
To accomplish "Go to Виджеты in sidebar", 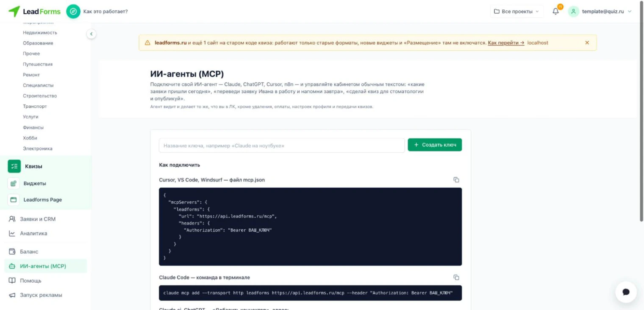I will pos(35,183).
